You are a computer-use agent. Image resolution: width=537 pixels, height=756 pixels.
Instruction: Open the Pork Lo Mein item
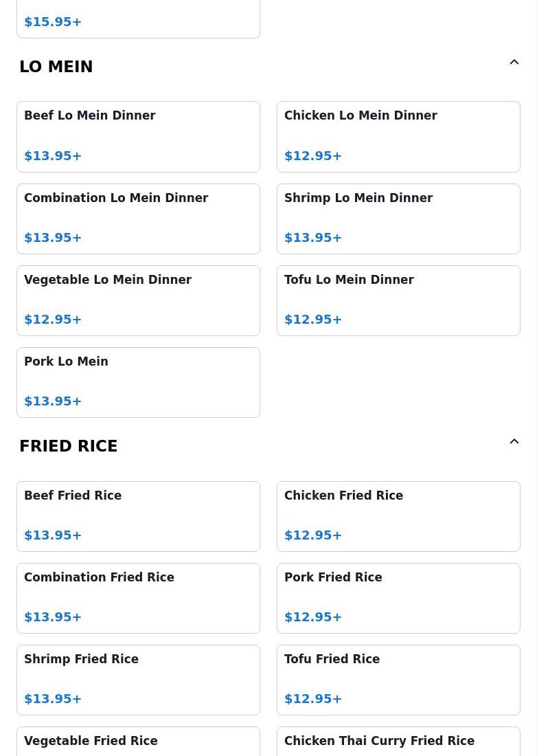pos(138,382)
